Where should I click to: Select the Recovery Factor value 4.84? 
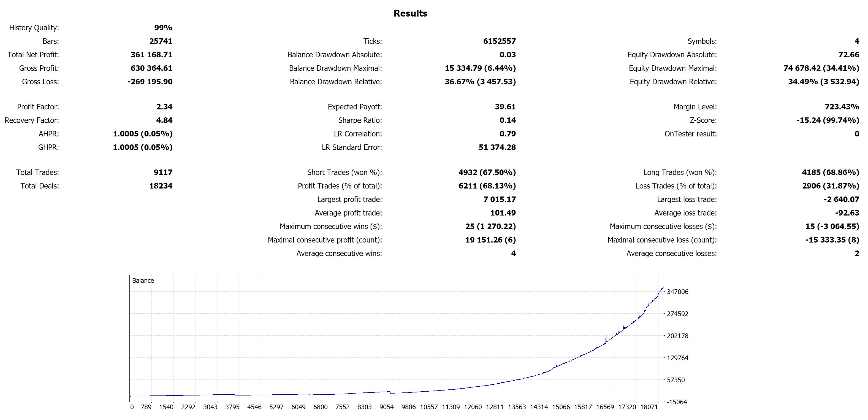pyautogui.click(x=164, y=120)
